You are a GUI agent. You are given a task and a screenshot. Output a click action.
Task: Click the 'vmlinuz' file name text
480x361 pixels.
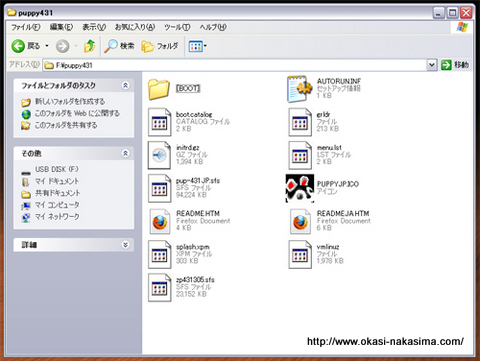point(328,247)
